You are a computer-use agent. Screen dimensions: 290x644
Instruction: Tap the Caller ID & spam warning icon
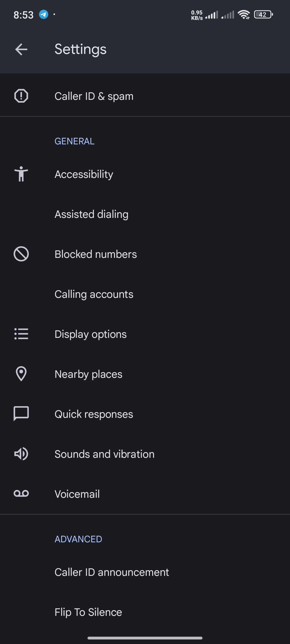[x=21, y=96]
